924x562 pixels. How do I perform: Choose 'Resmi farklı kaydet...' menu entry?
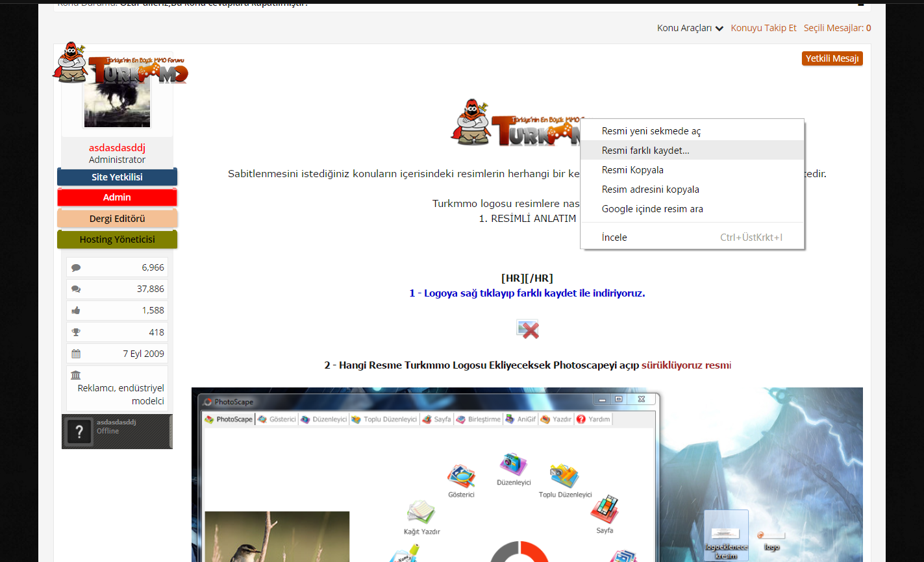pos(692,151)
